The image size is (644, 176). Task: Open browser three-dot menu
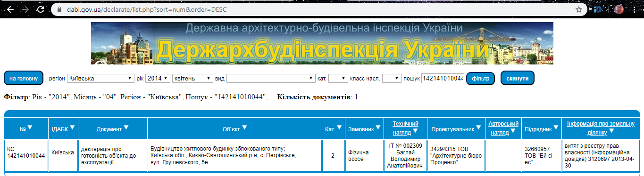click(635, 9)
